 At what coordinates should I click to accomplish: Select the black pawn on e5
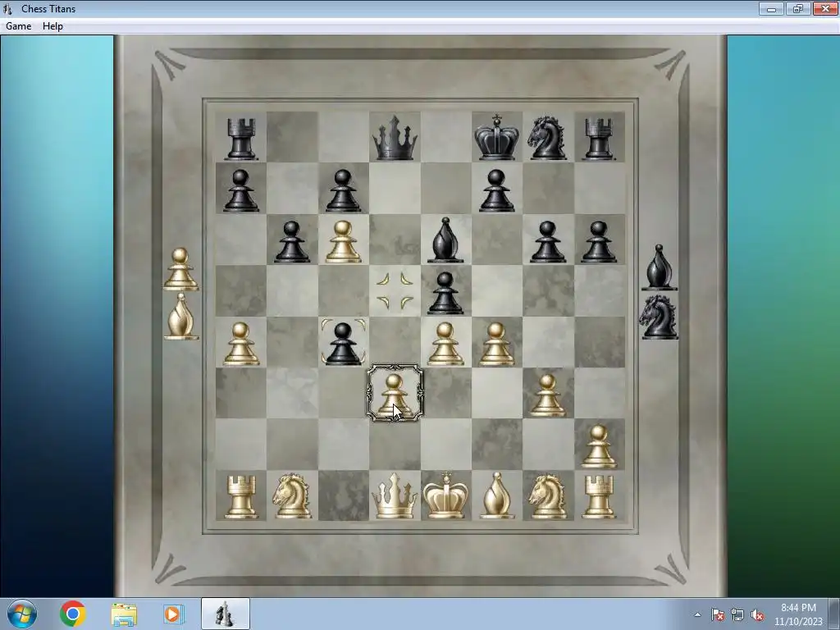pyautogui.click(x=445, y=293)
